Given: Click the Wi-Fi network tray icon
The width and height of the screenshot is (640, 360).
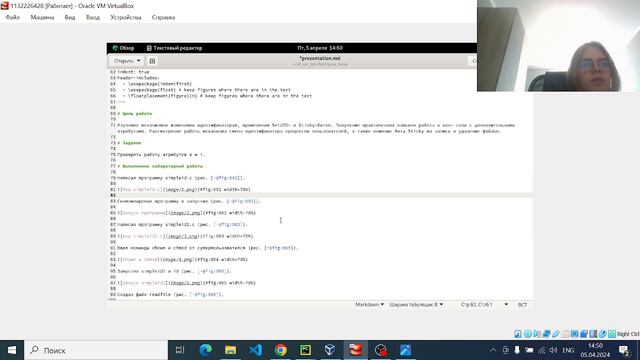Looking at the screenshot, I should point(542,350).
